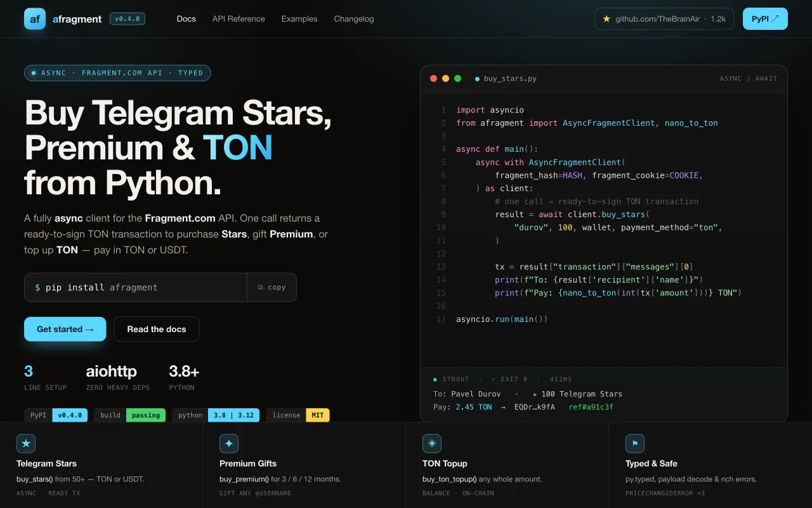Click the aiohttp stat text
The height and width of the screenshot is (508, 812).
click(x=111, y=371)
